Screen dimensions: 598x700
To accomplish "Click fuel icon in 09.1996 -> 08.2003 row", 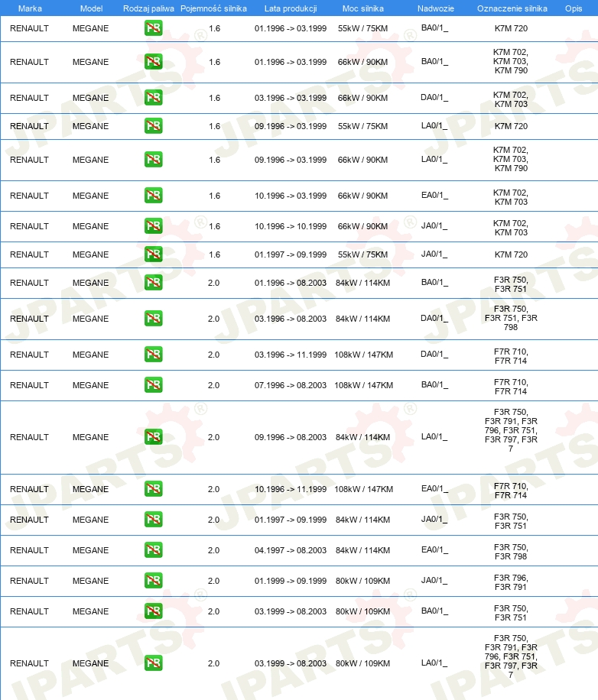I will (x=153, y=436).
